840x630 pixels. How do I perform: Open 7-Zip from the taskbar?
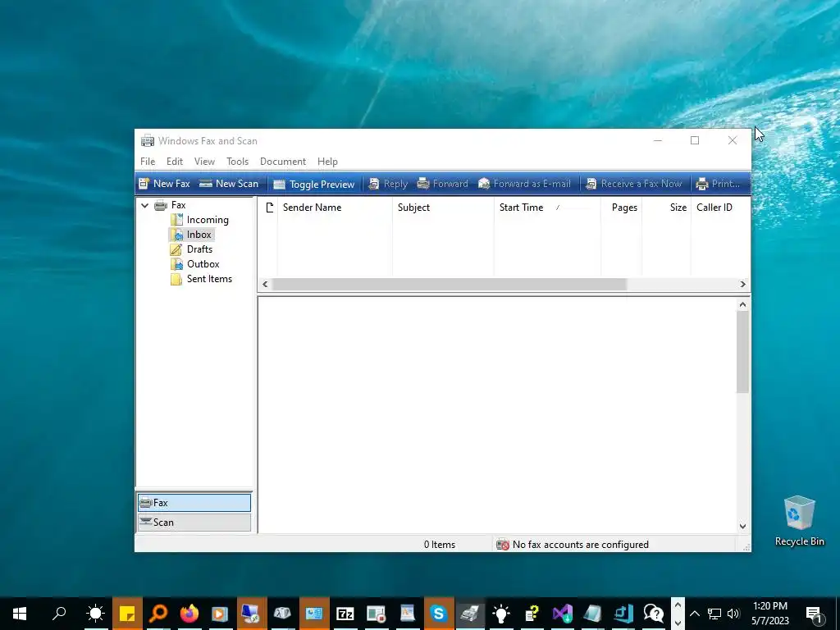coord(345,614)
